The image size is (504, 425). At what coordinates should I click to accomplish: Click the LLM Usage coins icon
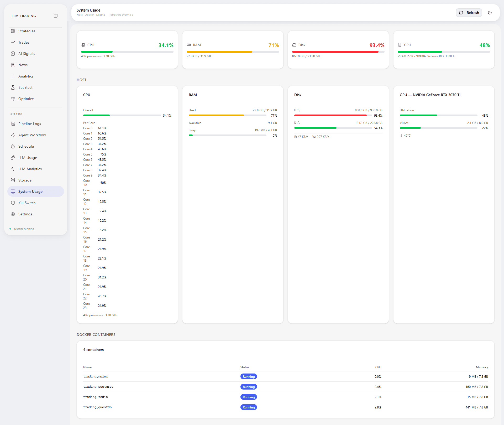pyautogui.click(x=13, y=158)
